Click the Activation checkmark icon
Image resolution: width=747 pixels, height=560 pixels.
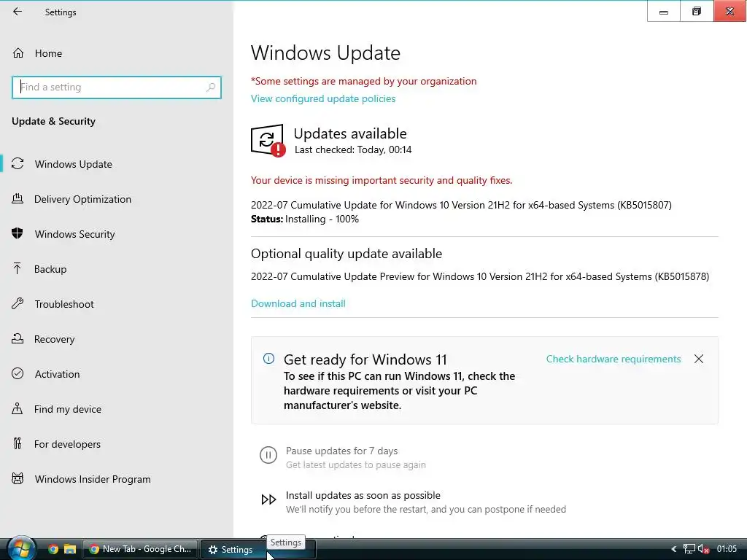point(18,374)
